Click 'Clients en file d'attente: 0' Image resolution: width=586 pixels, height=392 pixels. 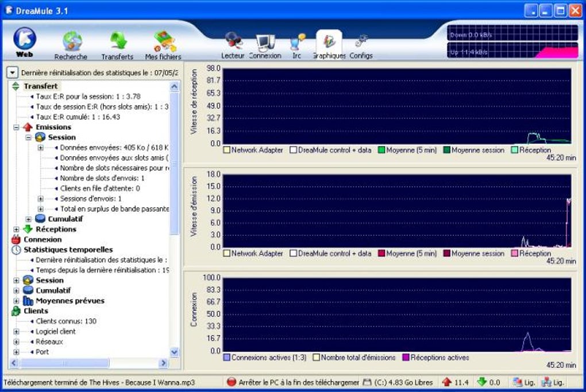coord(100,188)
